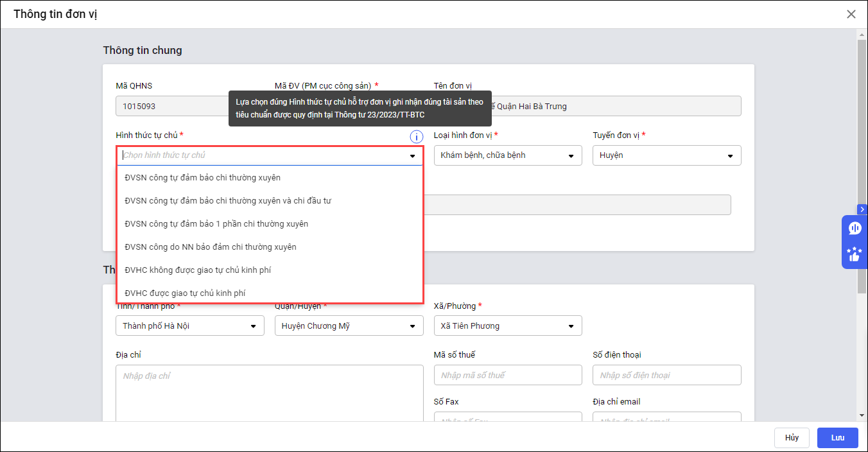
Task: Click the info icon beside Hình thức tự chủ
Action: coord(416,136)
